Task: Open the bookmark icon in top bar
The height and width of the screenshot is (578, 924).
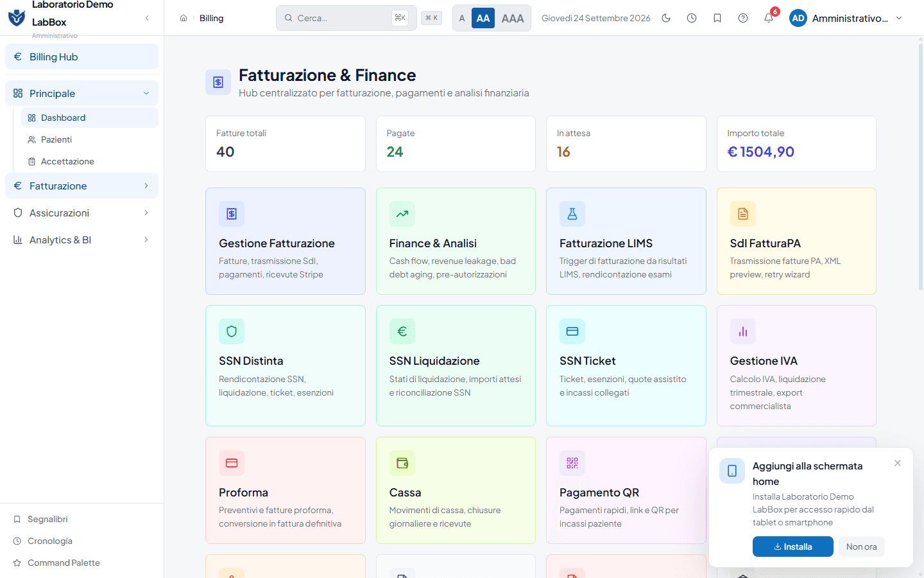Action: click(717, 18)
